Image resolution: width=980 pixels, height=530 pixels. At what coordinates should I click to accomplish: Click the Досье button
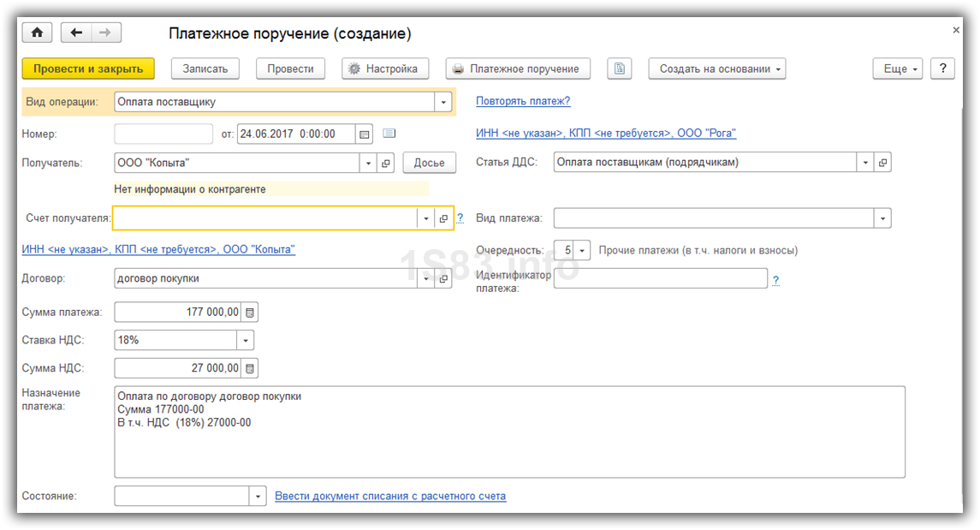(x=430, y=163)
